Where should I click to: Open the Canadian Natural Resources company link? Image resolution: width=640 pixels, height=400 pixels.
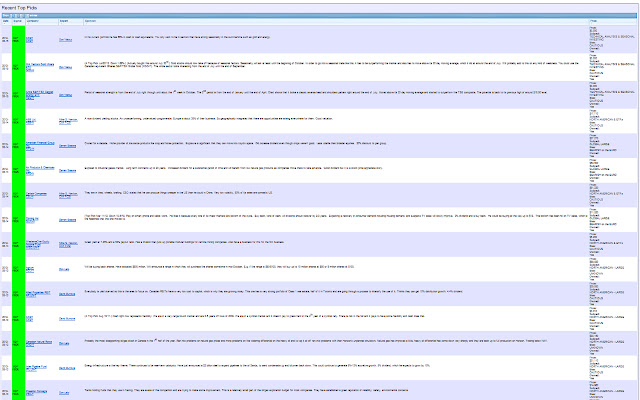39,342
